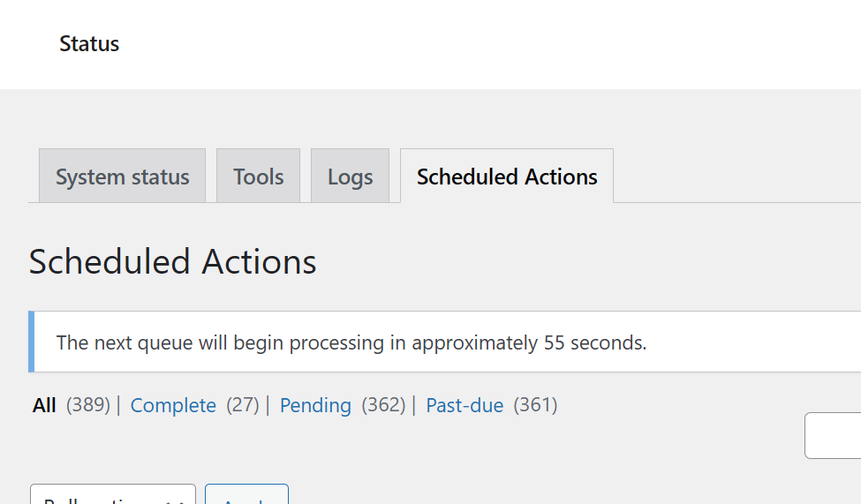Open the Tools tab
Image resolution: width=861 pixels, height=504 pixels.
pyautogui.click(x=258, y=176)
